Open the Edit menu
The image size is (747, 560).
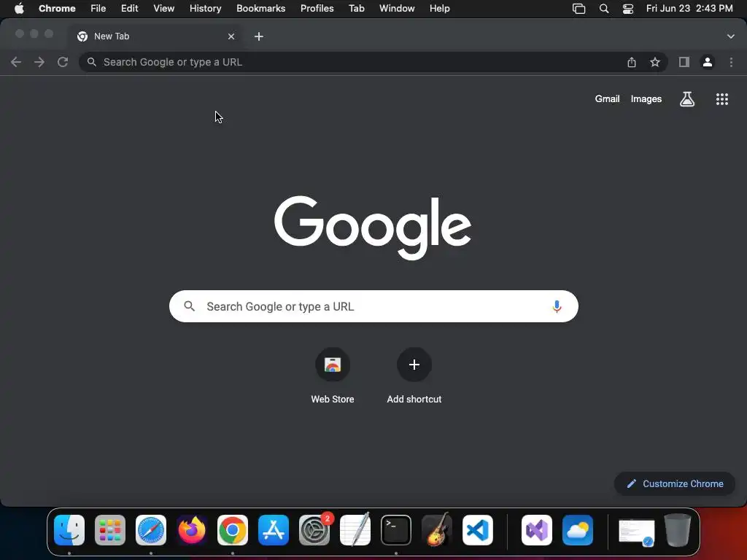(129, 8)
